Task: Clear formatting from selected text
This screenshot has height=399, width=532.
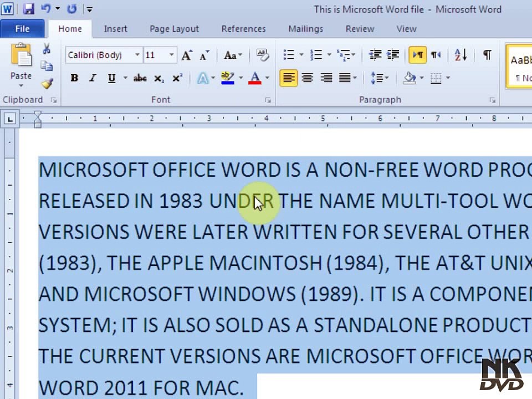Action: [262, 55]
